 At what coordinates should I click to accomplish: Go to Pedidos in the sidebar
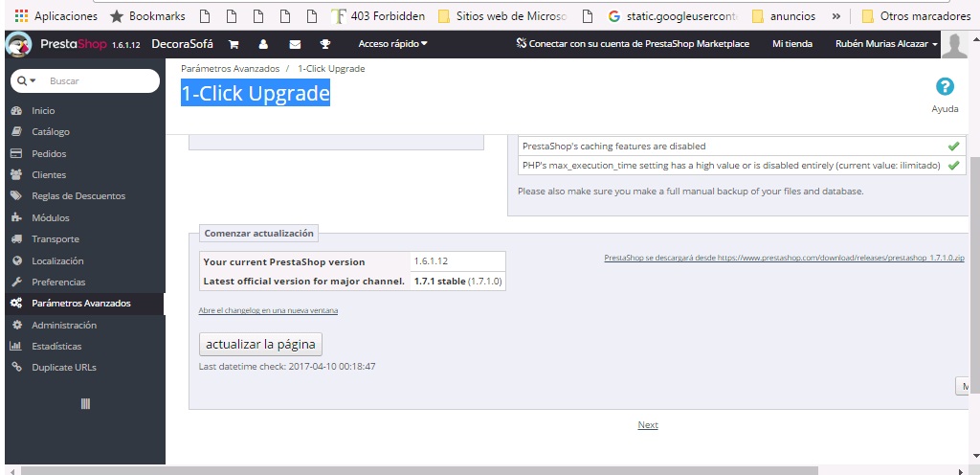coord(49,154)
